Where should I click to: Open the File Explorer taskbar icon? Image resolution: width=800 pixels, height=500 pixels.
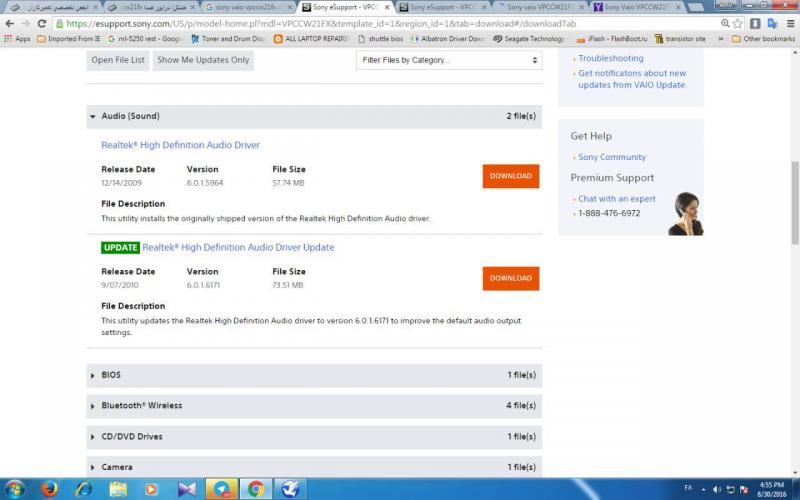[118, 489]
